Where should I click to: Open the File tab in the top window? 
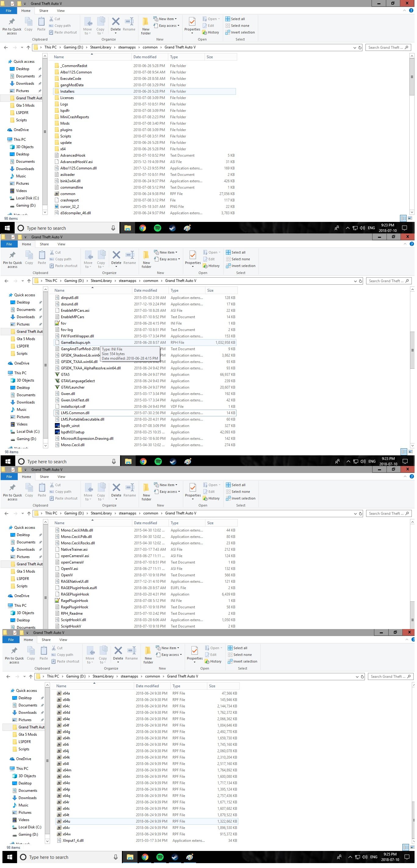pyautogui.click(x=9, y=11)
